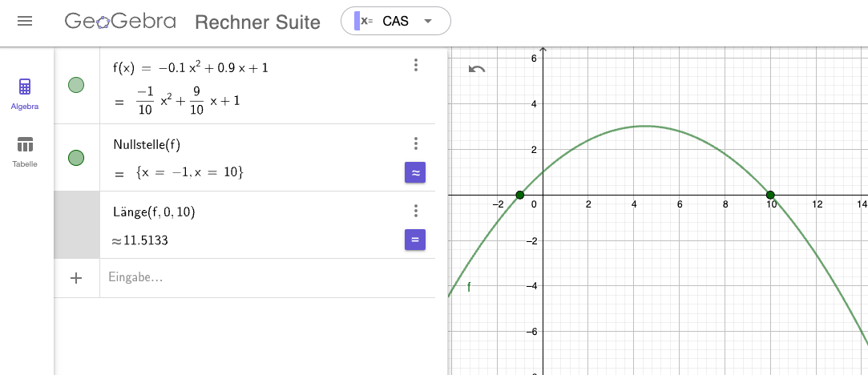The width and height of the screenshot is (868, 375).
Task: Toggle visibility of Nullstelle(f) points
Action: click(x=76, y=158)
